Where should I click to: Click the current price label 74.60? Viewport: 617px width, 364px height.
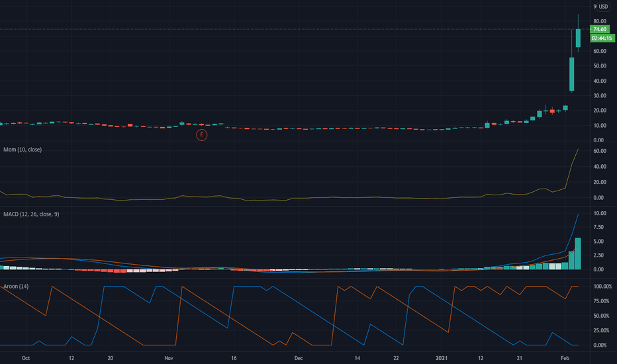tap(600, 30)
